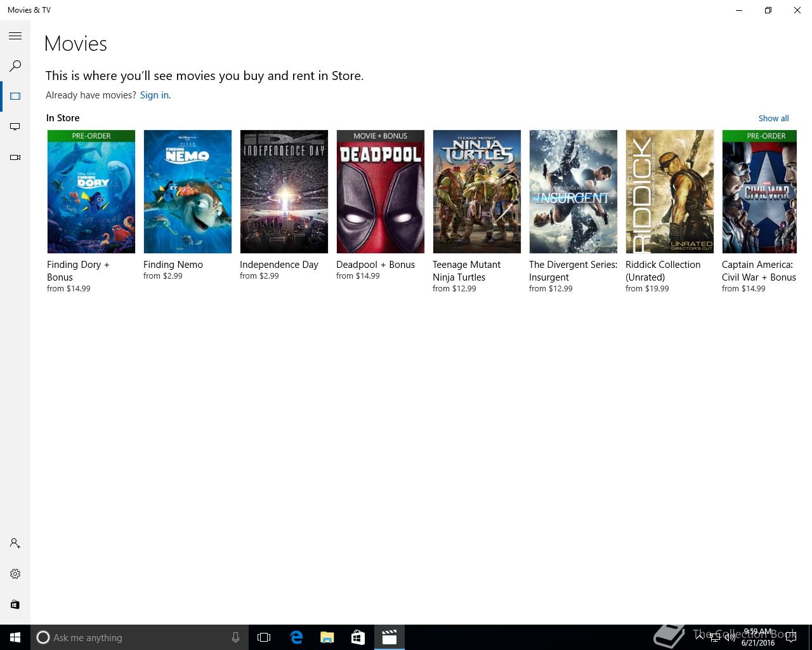Select the Movies section icon in sidebar
Image resolution: width=812 pixels, height=650 pixels.
click(x=15, y=96)
